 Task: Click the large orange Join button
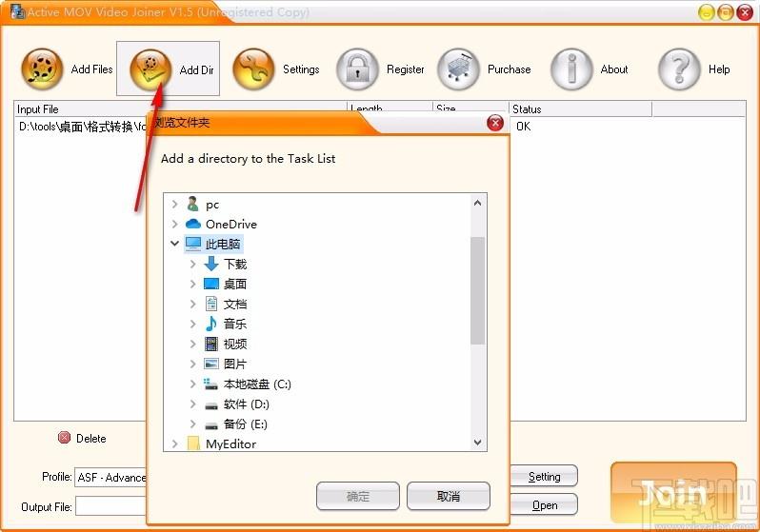pyautogui.click(x=673, y=493)
